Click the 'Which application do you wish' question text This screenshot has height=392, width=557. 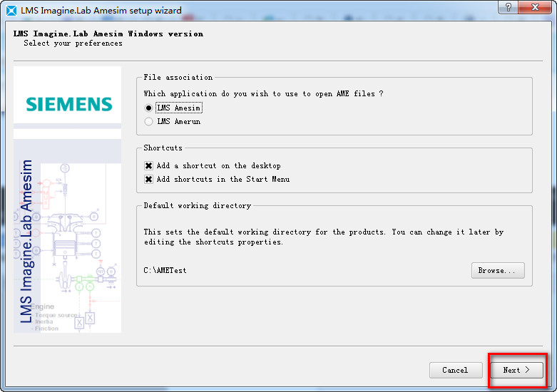click(x=263, y=94)
